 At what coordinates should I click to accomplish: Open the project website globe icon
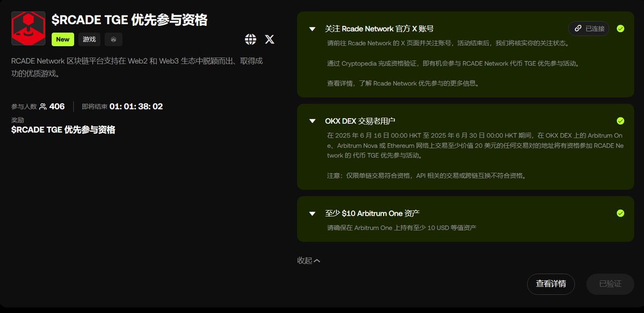pos(251,39)
